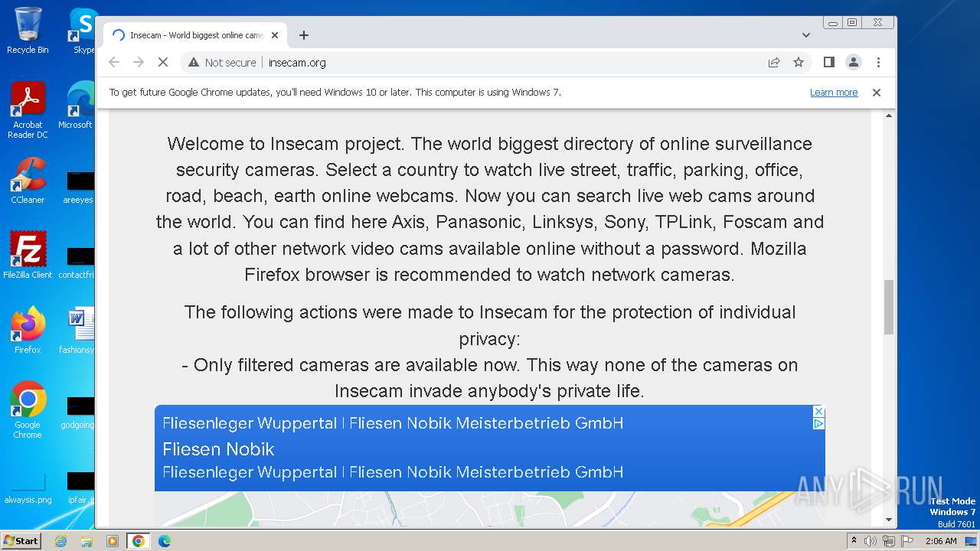Click the map preview in the ad
980x551 pixels.
[490, 509]
